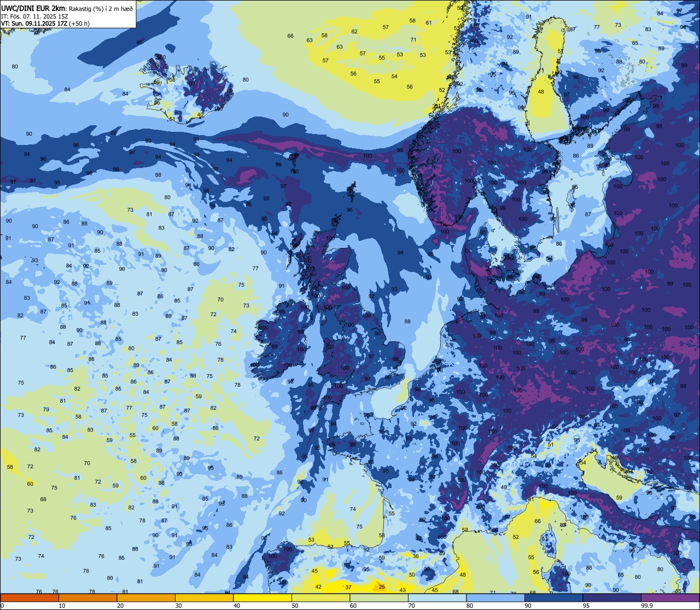Click the legend tick label 99.9
Image resolution: width=700 pixels, height=610 pixels.
click(x=647, y=606)
